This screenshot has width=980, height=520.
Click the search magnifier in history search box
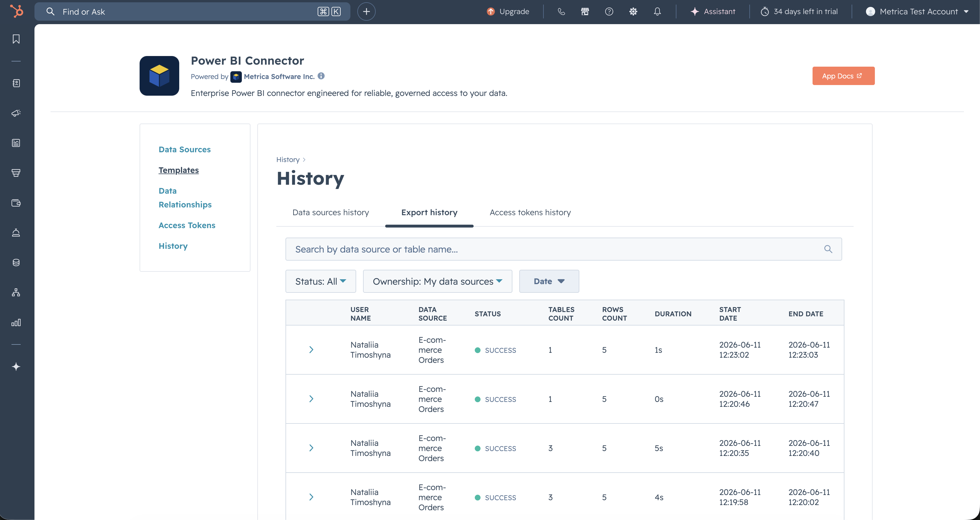pyautogui.click(x=828, y=249)
